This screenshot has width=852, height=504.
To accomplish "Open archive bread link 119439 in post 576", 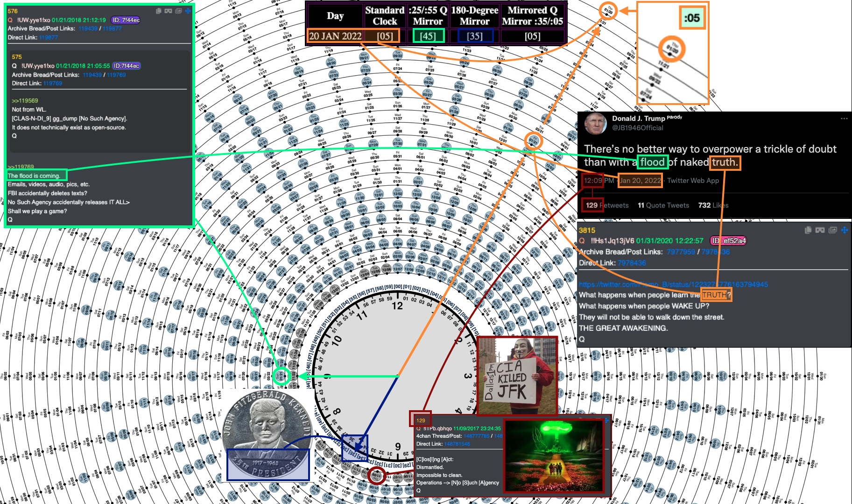I will point(88,28).
